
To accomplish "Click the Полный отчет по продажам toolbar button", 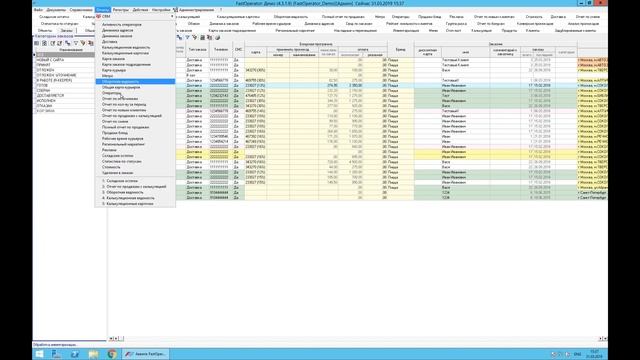I will (x=343, y=17).
